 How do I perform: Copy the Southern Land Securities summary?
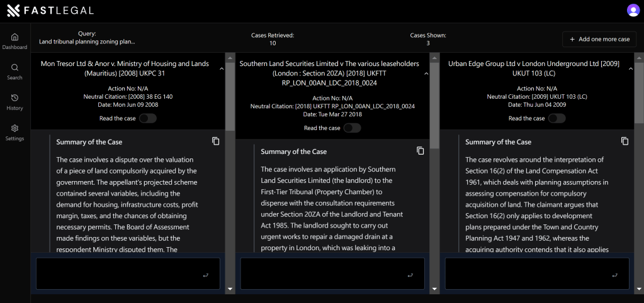[x=421, y=151]
